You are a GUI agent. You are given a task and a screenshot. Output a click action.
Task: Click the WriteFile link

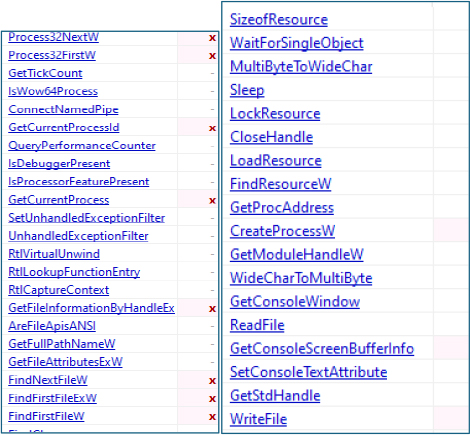pyautogui.click(x=258, y=419)
